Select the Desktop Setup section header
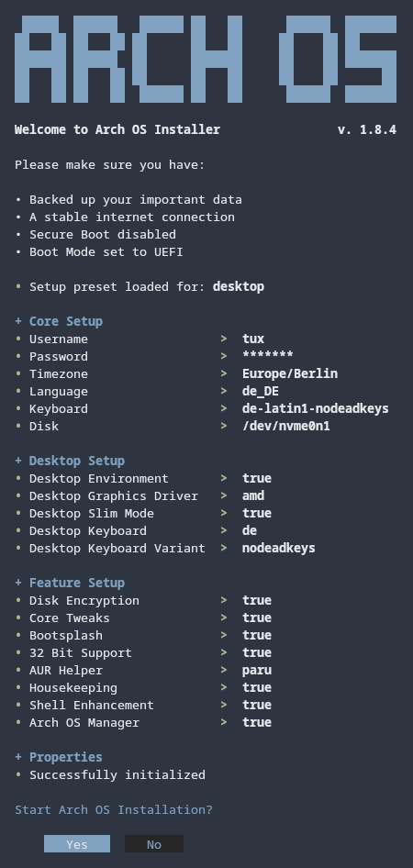Screen dimensions: 413x868 (x=70, y=461)
